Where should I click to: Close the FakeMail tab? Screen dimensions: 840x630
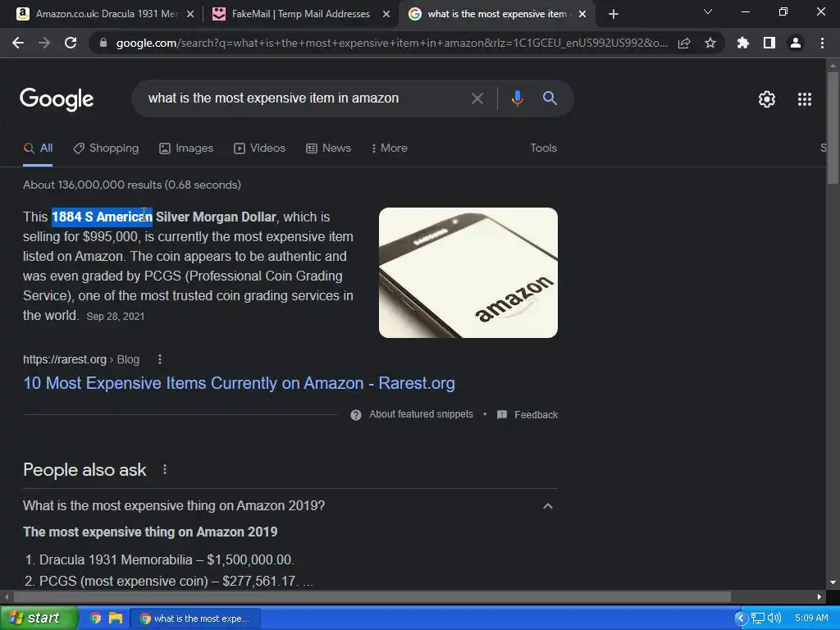386,14
